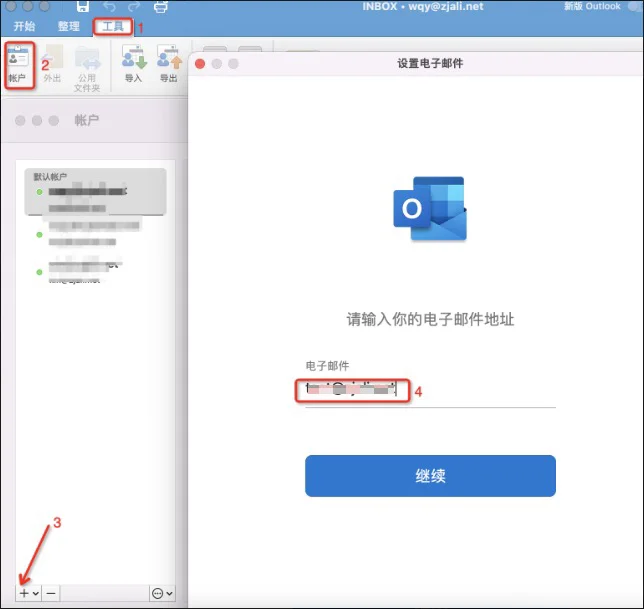
Task: Close the 设置电子邮件 dialog
Action: (200, 64)
